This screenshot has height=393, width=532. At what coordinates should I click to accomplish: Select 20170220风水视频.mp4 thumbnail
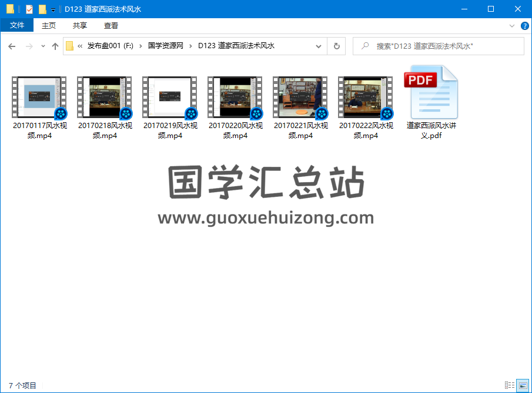[x=235, y=97]
